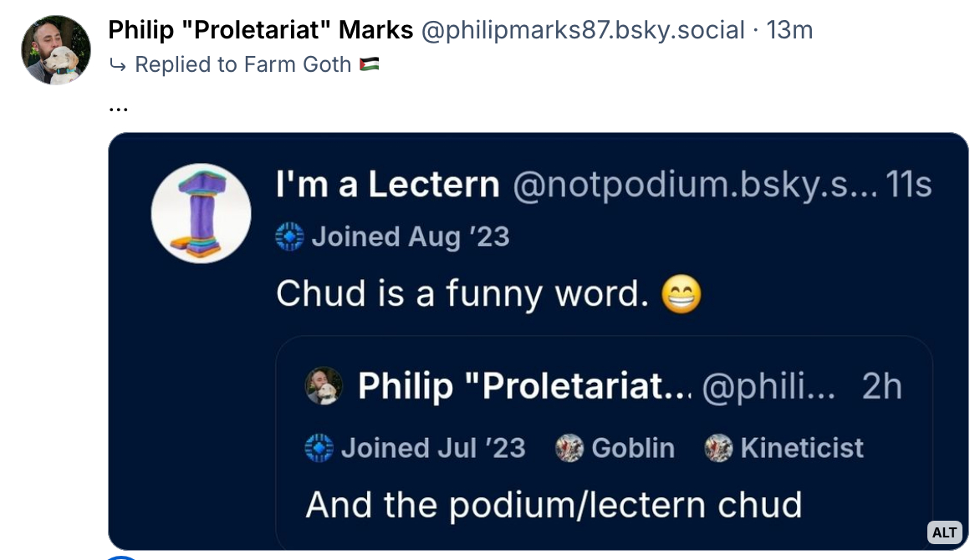
Task: Click the Kineticist label badge icon
Action: 719,448
